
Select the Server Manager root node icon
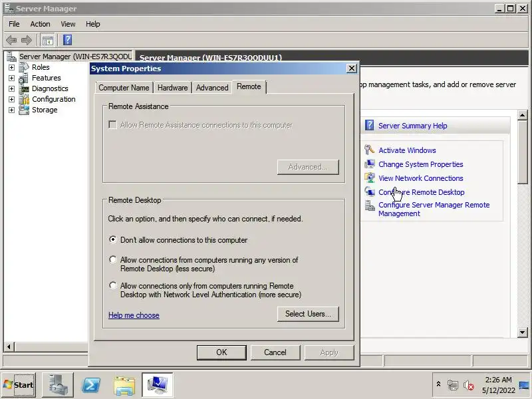pos(11,57)
